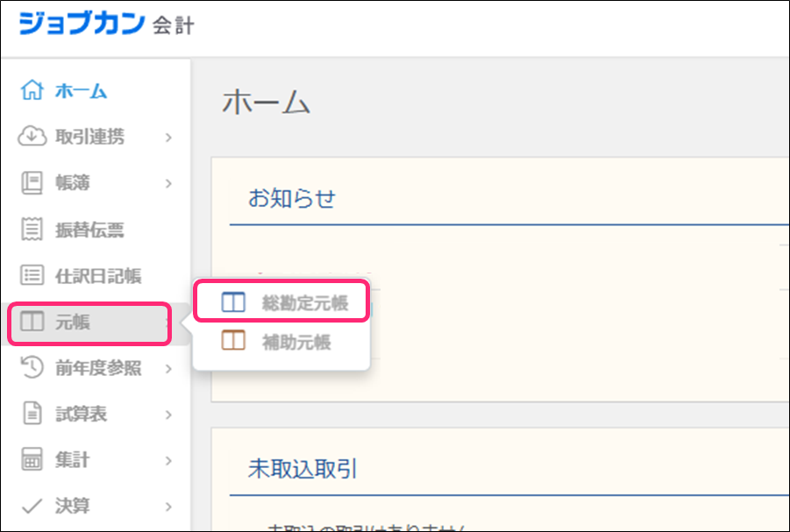The image size is (790, 532).
Task: Go to ホーム in the sidebar
Action: pyautogui.click(x=81, y=90)
